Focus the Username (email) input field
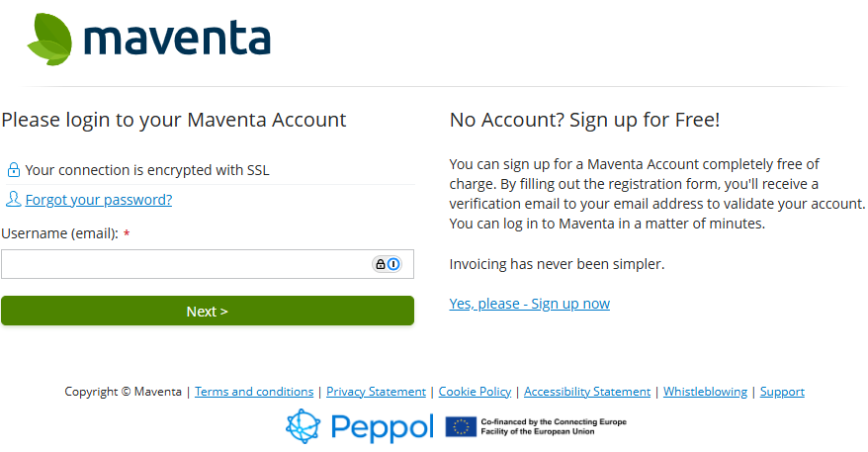 [208, 264]
